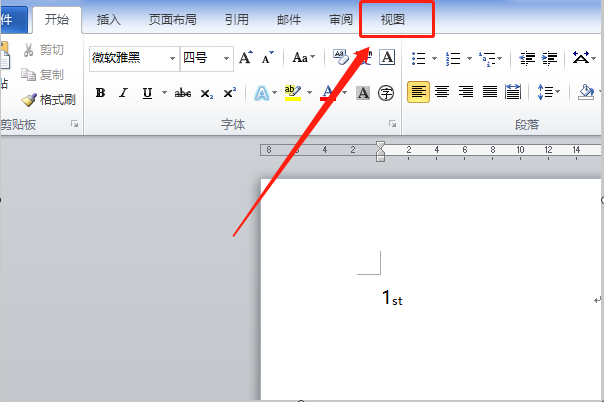
Task: Apply yellow text highlight color
Action: 293,93
